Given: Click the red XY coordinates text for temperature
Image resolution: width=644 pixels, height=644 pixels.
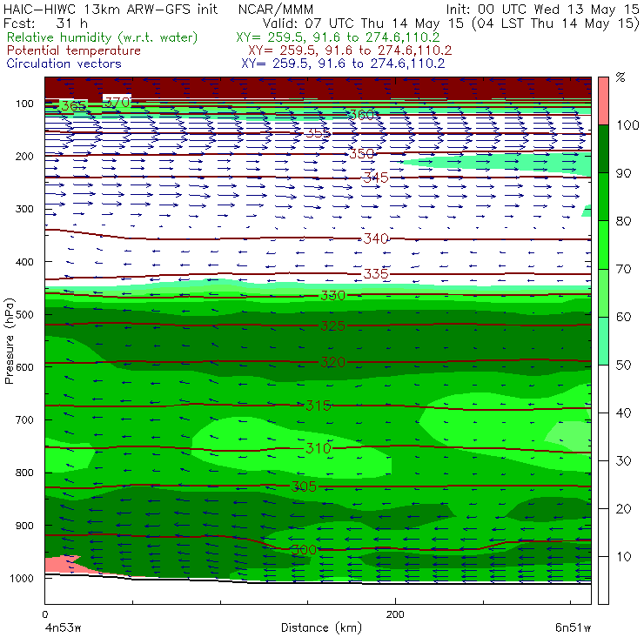Looking at the screenshot, I should pyautogui.click(x=350, y=50).
